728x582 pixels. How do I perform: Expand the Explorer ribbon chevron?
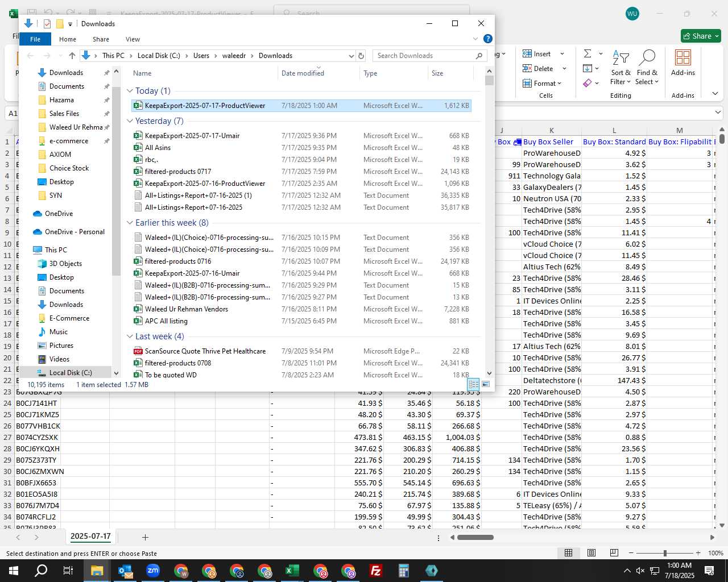(475, 39)
